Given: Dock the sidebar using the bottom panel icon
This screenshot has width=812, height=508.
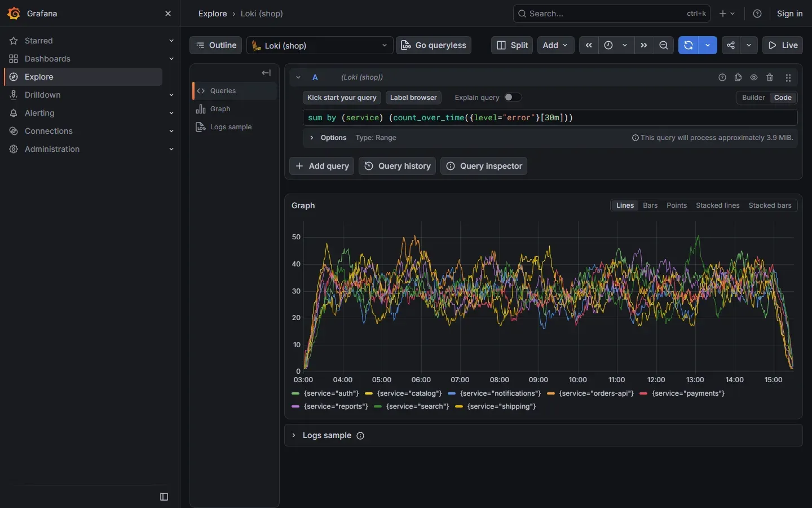Looking at the screenshot, I should tap(164, 497).
